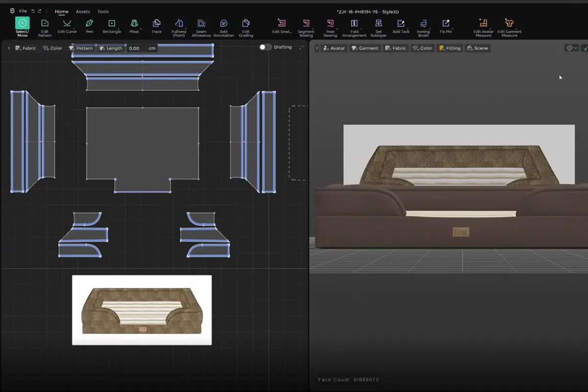This screenshot has height=392, width=588.
Task: Choose the Add Tack tool
Action: coord(401,26)
